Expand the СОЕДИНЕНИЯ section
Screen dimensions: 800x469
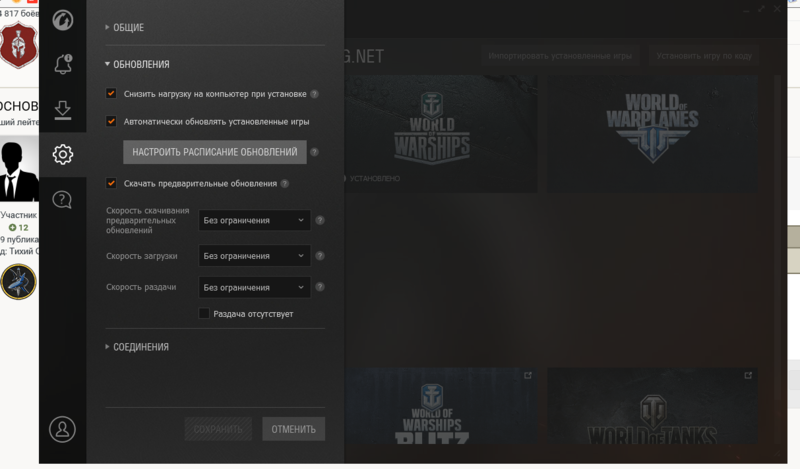[x=137, y=347]
